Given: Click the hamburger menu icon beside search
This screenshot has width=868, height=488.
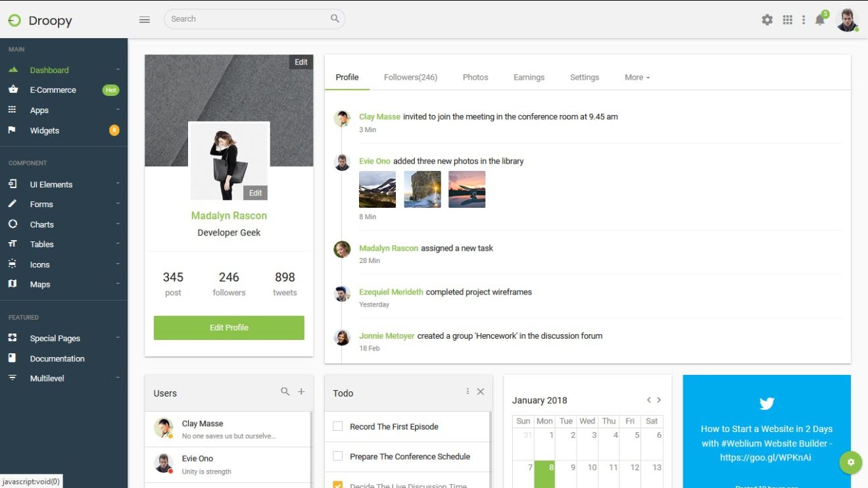Looking at the screenshot, I should (x=145, y=19).
